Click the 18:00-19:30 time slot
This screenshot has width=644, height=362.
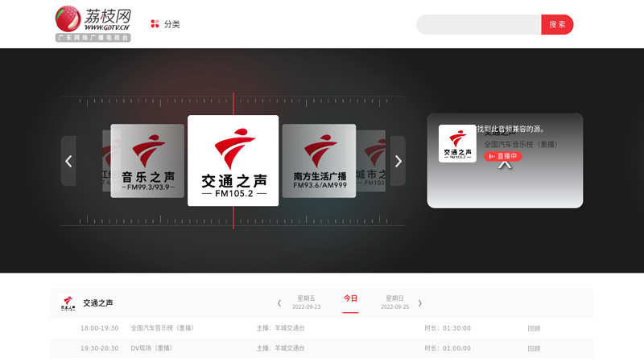(x=99, y=328)
